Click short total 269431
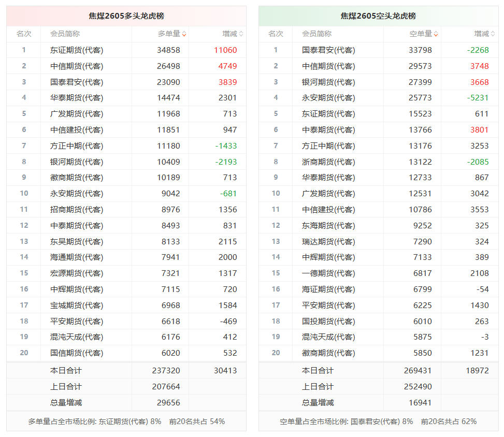This screenshot has height=437, width=504. 417,371
